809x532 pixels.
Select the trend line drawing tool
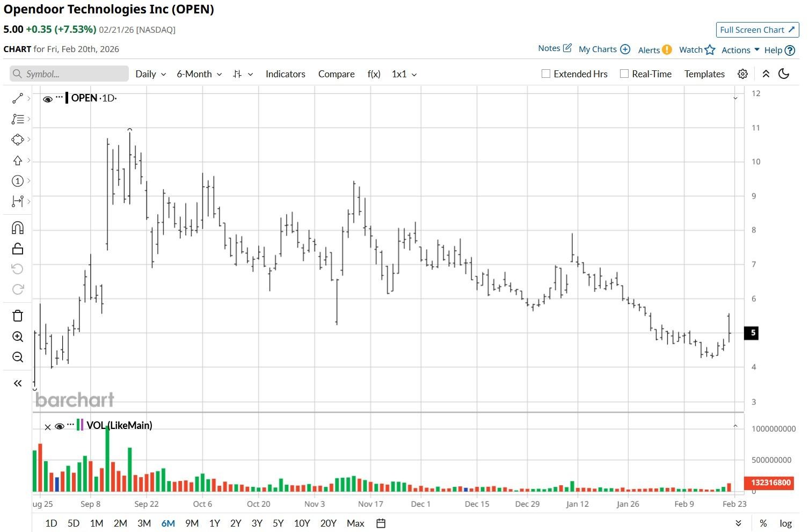(x=18, y=98)
